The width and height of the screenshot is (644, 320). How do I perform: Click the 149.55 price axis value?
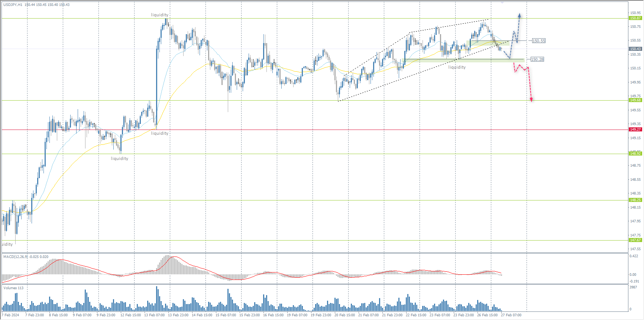click(635, 110)
